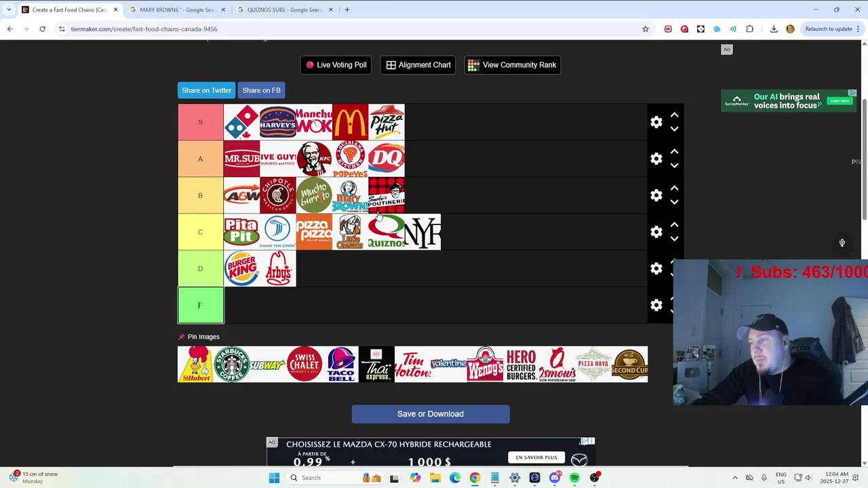Screen dimensions: 868x488
Task: Start a Live Voting Poll
Action: [336, 65]
